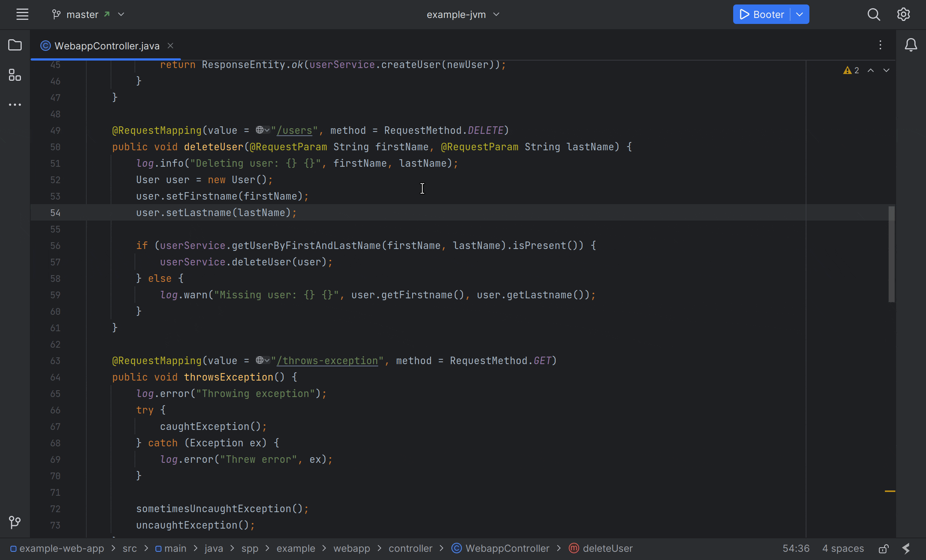Screen dimensions: 926x560
Task: Open the hamburger main menu
Action: pos(22,14)
